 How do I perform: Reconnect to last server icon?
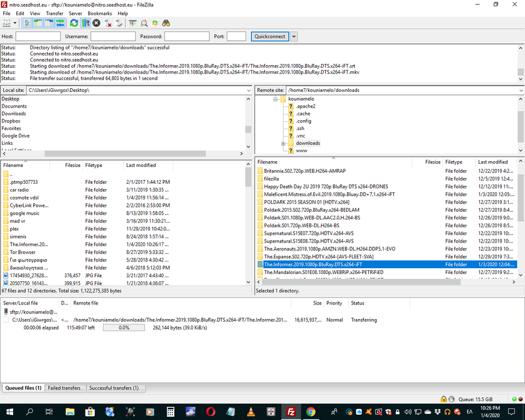(119, 23)
